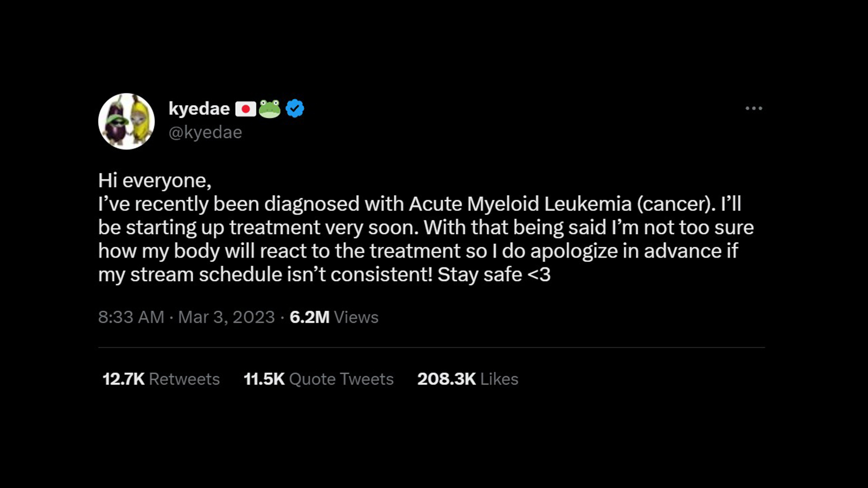Click the "Hi everyone," greeting line

[x=155, y=181]
